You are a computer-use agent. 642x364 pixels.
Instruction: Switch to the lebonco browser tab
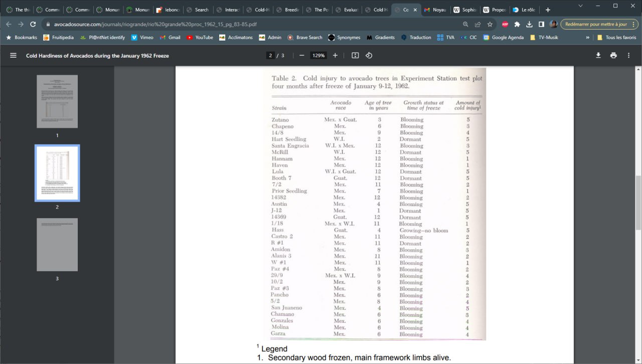coord(168,10)
